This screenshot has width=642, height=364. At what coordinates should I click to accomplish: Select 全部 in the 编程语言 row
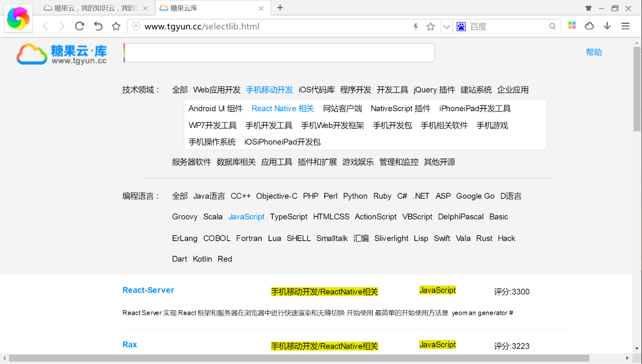click(x=180, y=196)
